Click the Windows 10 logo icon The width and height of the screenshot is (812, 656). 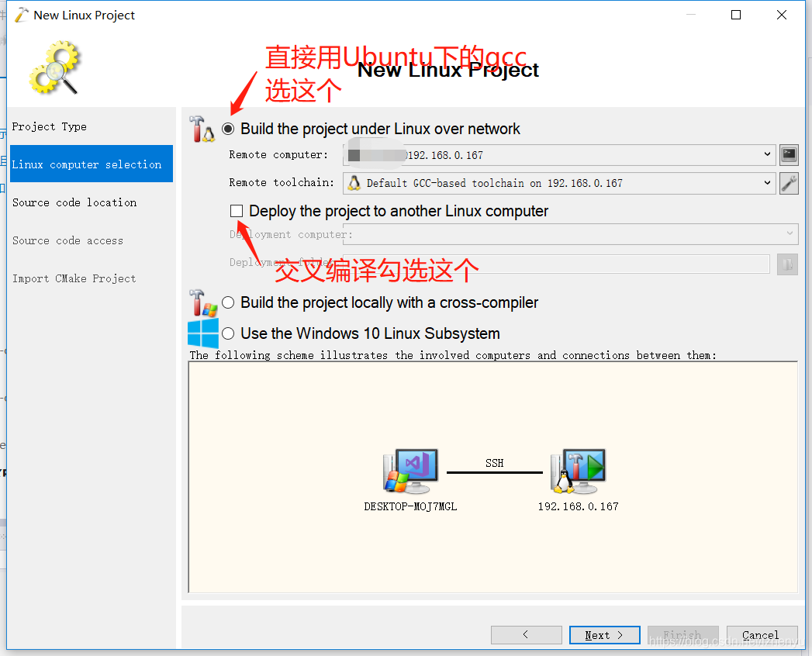(203, 333)
